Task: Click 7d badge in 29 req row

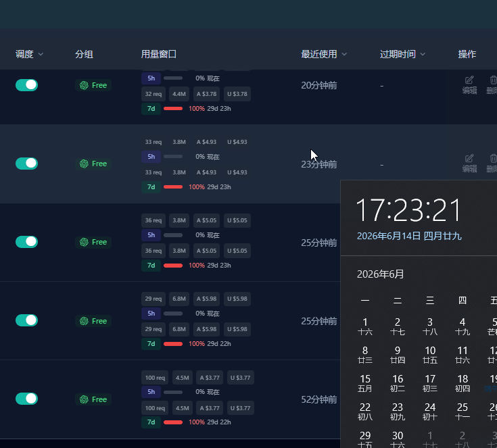Action: point(151,344)
